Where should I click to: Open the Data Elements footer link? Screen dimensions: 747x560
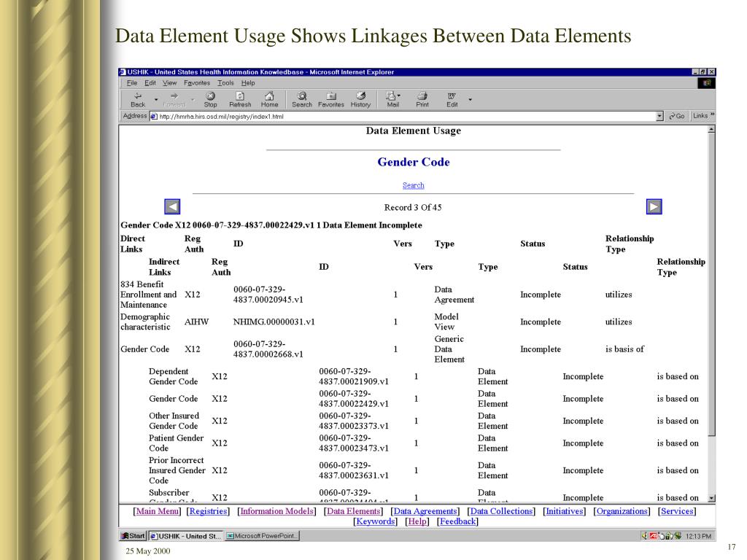354,511
